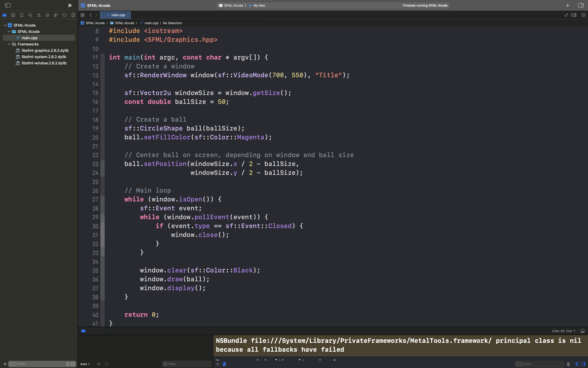Screen dimensions: 588x368
Task: Open the Source Control navigator
Action: click(13, 15)
